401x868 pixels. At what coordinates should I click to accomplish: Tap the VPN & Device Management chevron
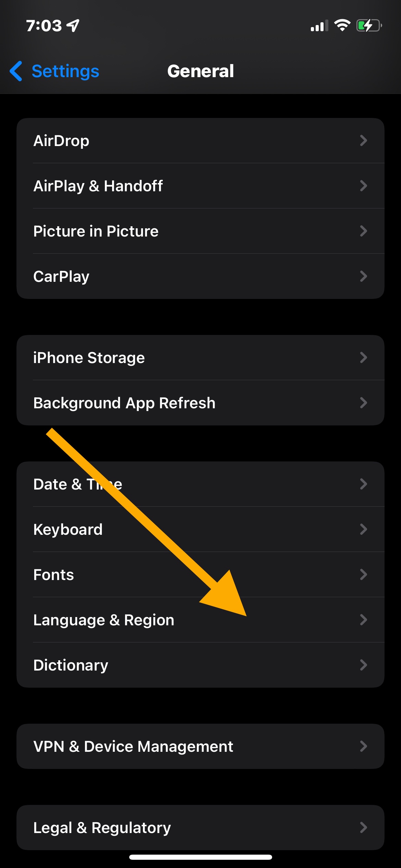click(363, 746)
